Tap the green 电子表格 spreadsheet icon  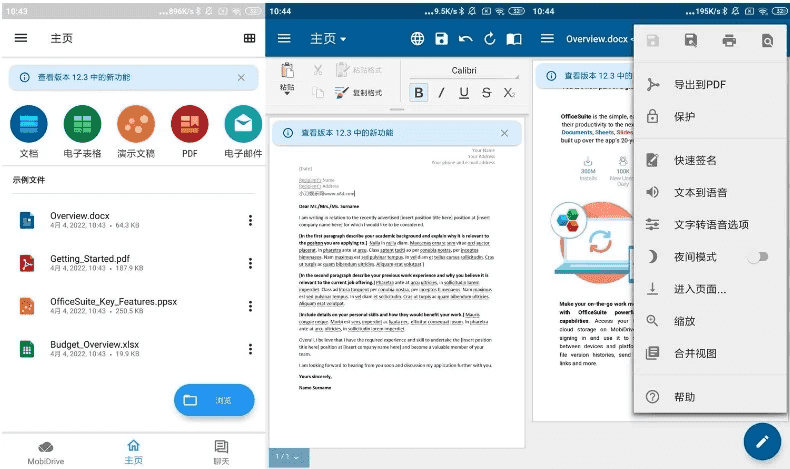tap(82, 125)
